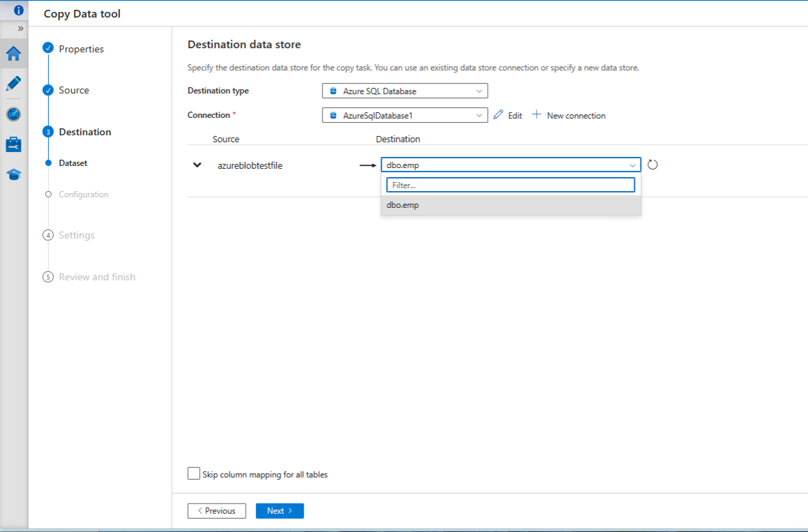Open the Author pencil icon in sidebar

[14, 84]
